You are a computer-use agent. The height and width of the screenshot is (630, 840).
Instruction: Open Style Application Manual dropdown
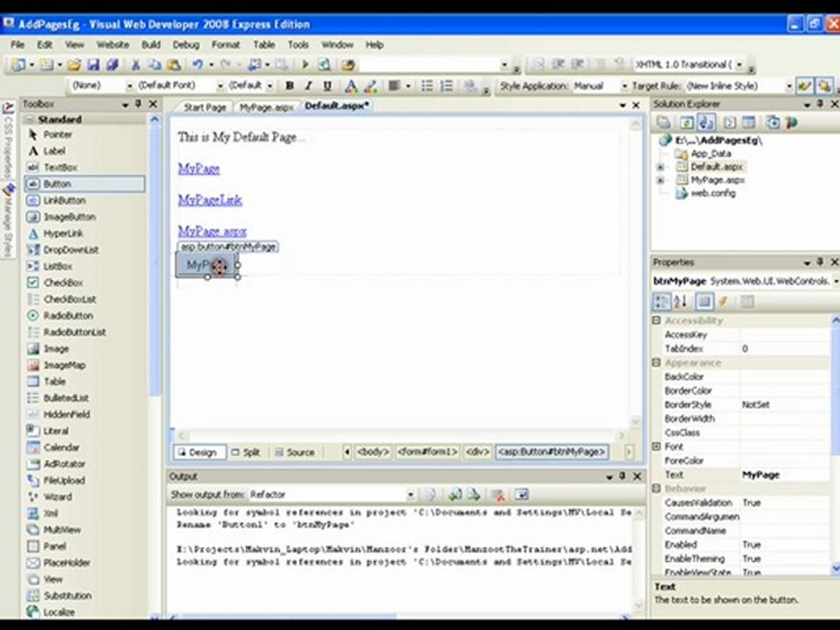[x=624, y=86]
